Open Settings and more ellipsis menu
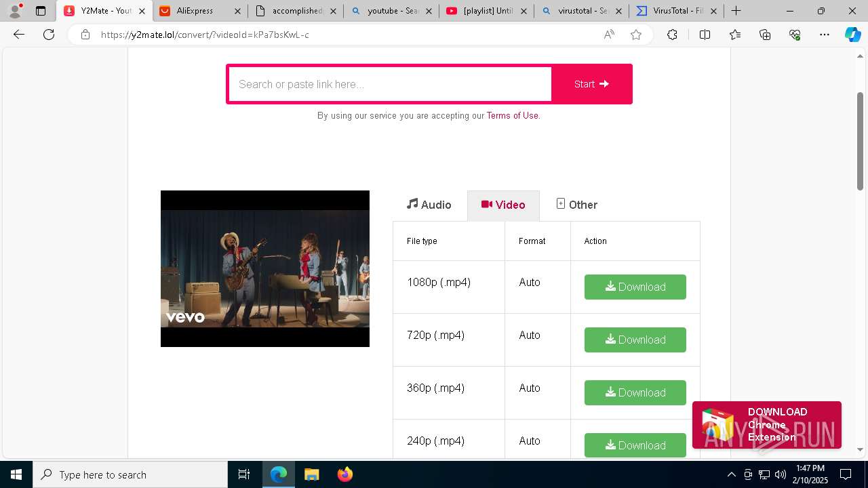Screen dimensions: 868x488 pyautogui.click(x=825, y=35)
